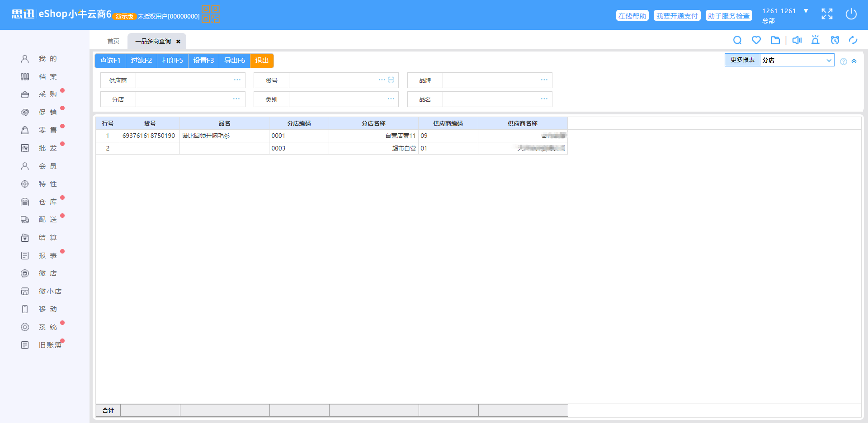Open the alarm clock reminders icon
The image size is (868, 423).
pyautogui.click(x=835, y=40)
